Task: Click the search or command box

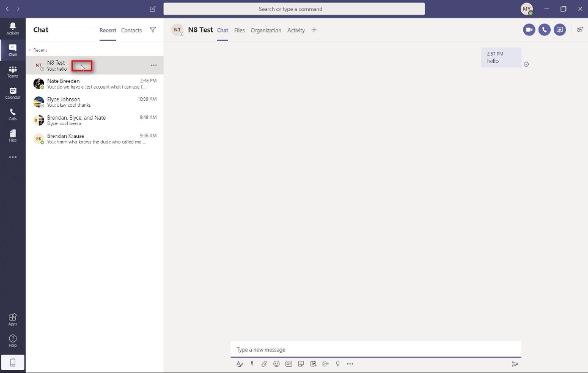Action: (294, 9)
